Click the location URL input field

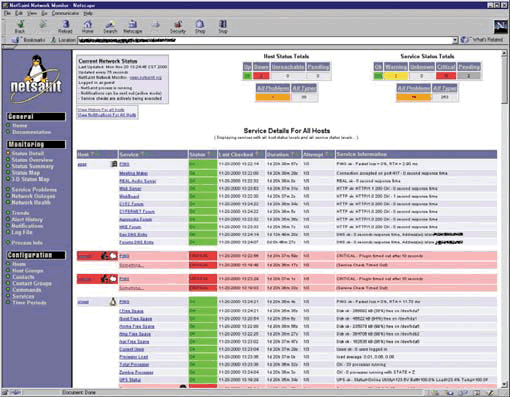coord(265,40)
